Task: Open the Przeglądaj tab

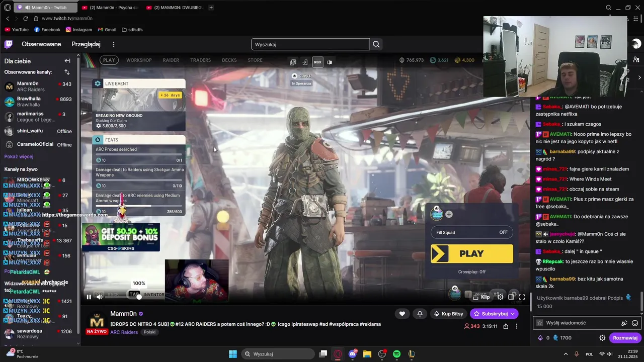Action: (x=86, y=44)
